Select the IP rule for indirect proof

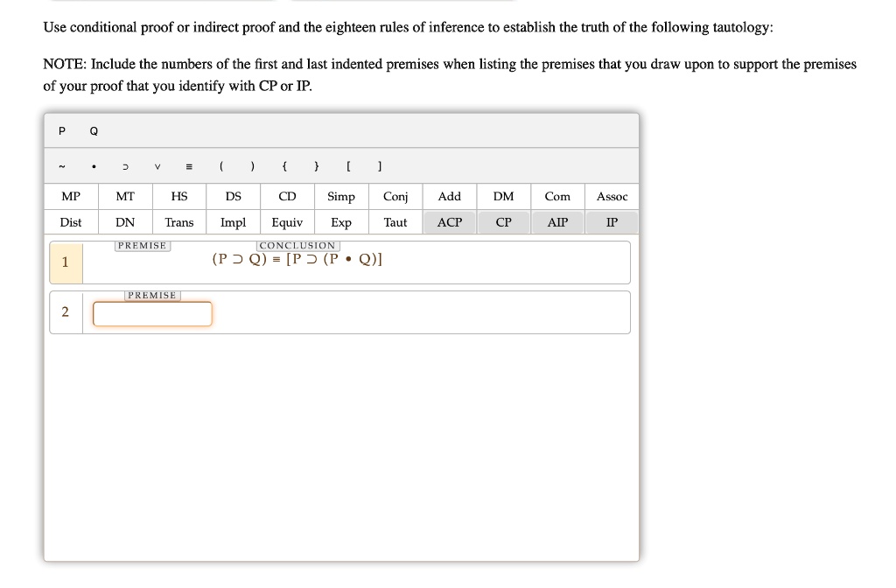click(612, 222)
